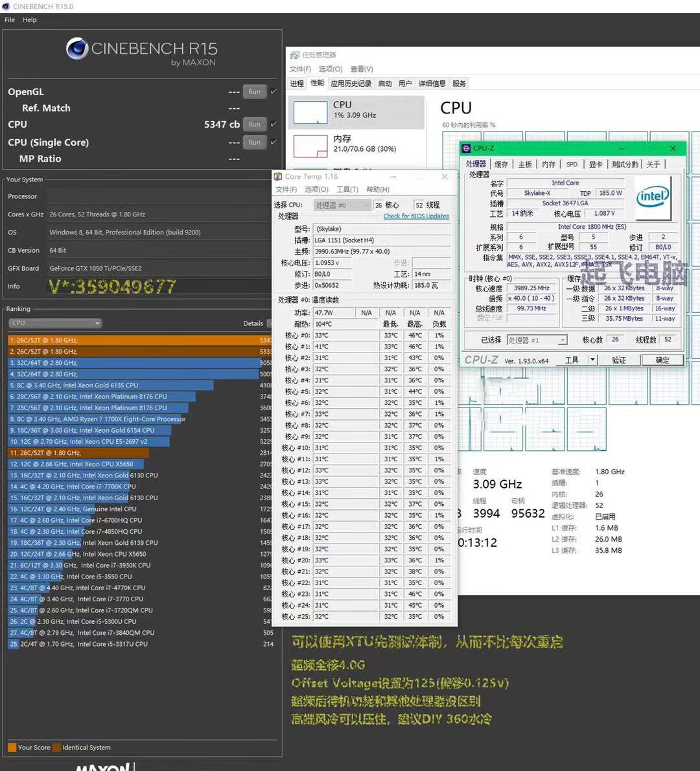Open Core Temp 文件(F) menu
Viewport: 700px width, 771px height.
tap(286, 189)
